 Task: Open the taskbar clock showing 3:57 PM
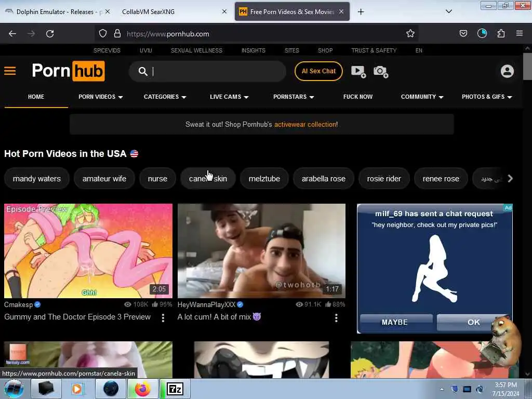(506, 389)
